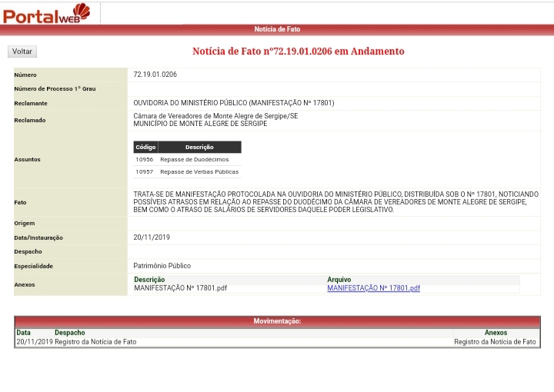The height and width of the screenshot is (392, 554).
Task: Click the Data/Instauração date 20/11/2019
Action: [152, 238]
